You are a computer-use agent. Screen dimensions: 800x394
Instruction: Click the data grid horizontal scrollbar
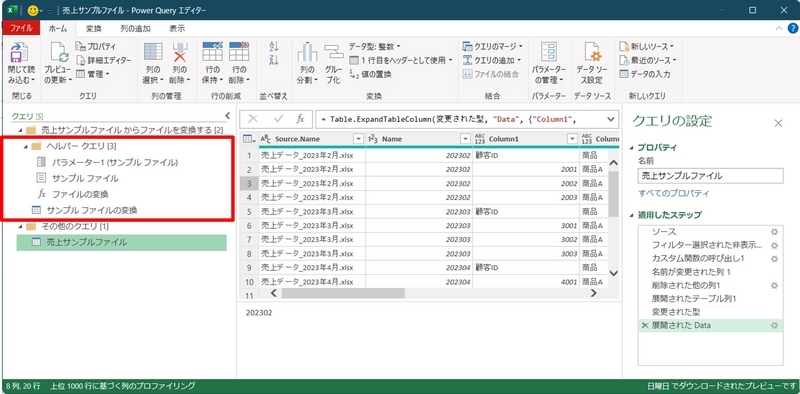pos(343,293)
